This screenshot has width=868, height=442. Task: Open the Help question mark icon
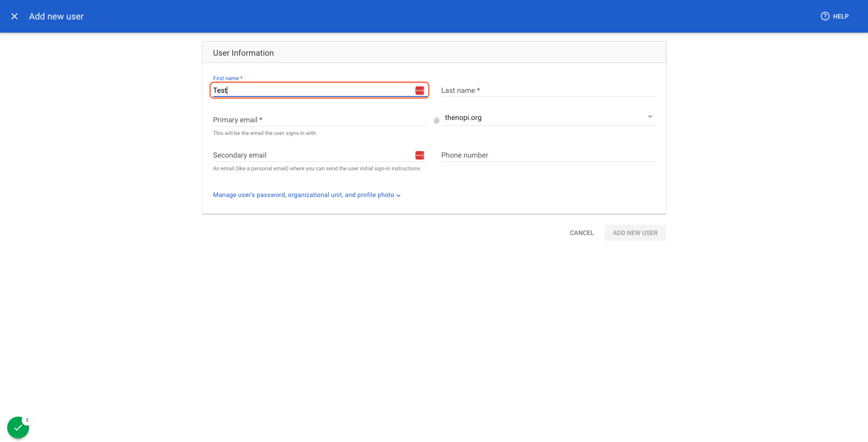825,16
